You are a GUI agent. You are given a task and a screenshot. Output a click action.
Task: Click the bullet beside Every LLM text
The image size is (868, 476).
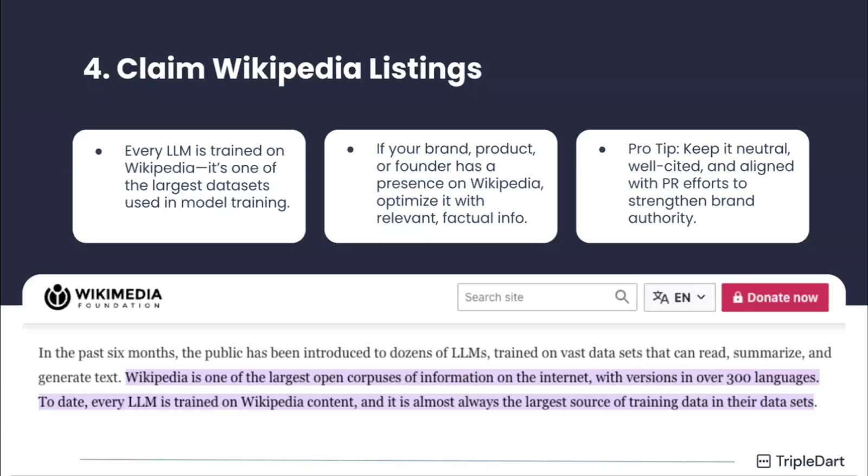click(98, 152)
